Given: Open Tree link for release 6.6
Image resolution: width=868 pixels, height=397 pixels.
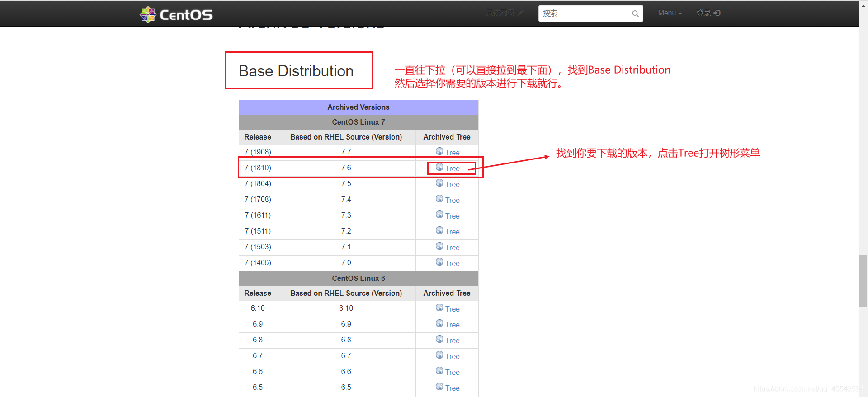Looking at the screenshot, I should [452, 372].
